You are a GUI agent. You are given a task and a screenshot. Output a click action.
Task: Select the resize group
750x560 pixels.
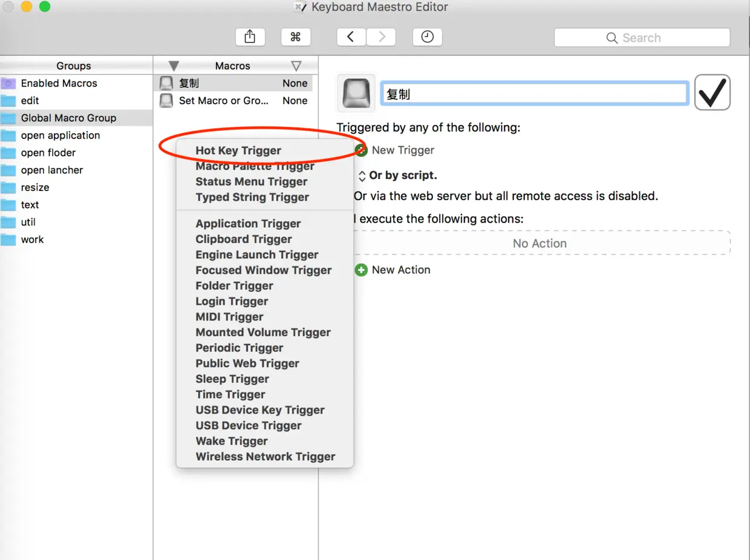pyautogui.click(x=76, y=187)
